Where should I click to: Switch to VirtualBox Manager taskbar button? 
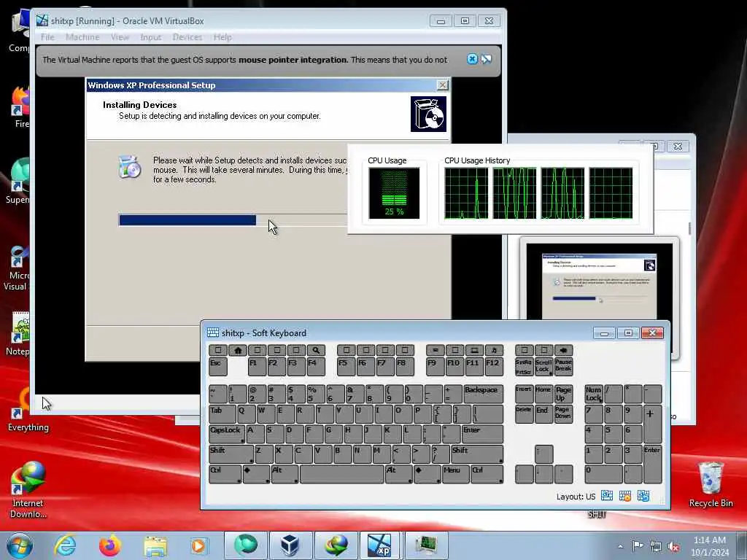coord(290,545)
